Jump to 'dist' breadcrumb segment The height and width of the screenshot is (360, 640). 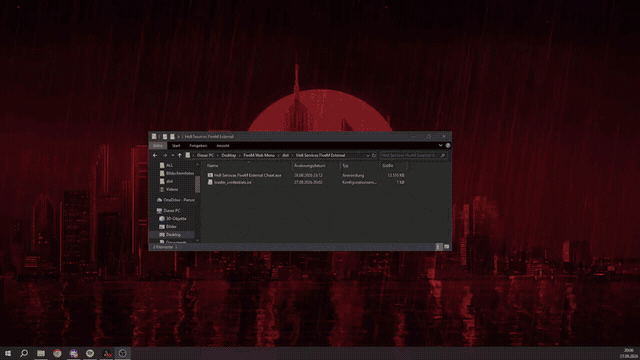285,155
